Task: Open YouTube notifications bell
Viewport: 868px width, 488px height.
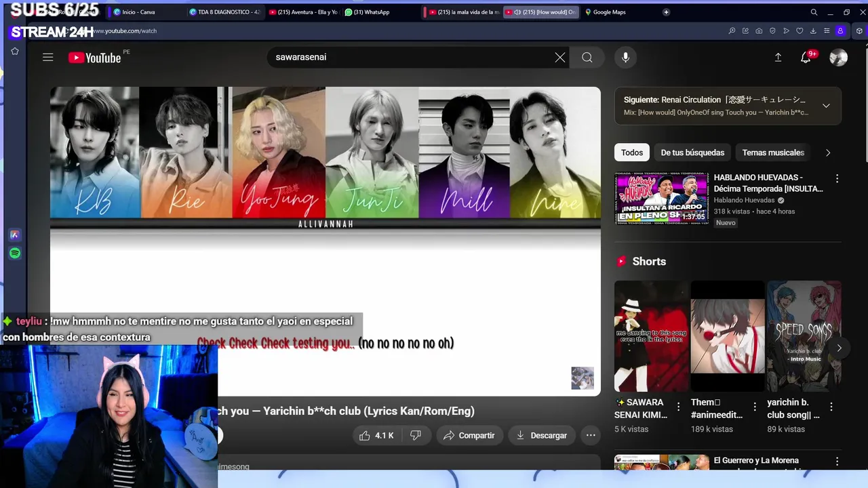Action: point(806,58)
